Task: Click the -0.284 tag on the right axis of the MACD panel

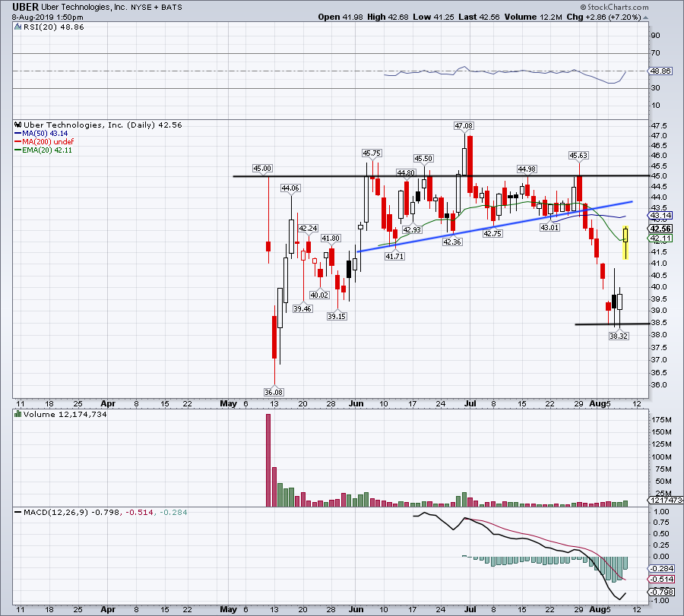Action: (x=661, y=569)
